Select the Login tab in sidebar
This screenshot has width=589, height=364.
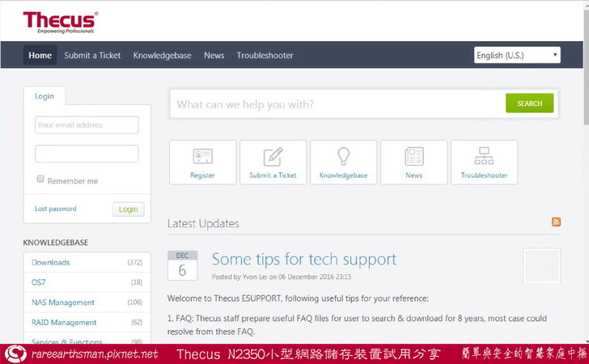(x=44, y=95)
